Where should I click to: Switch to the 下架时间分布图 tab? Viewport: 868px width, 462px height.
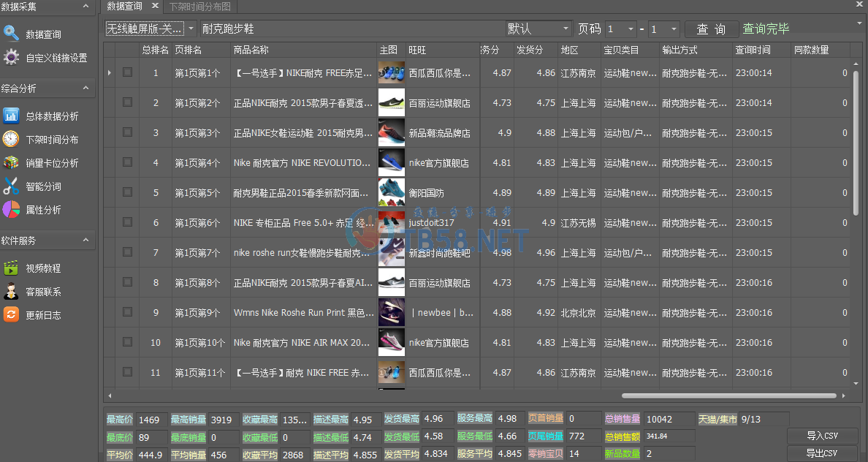pos(200,7)
